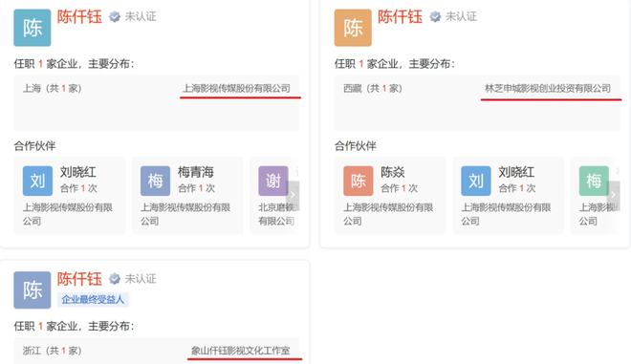Open partner name 陈焱

point(393,172)
